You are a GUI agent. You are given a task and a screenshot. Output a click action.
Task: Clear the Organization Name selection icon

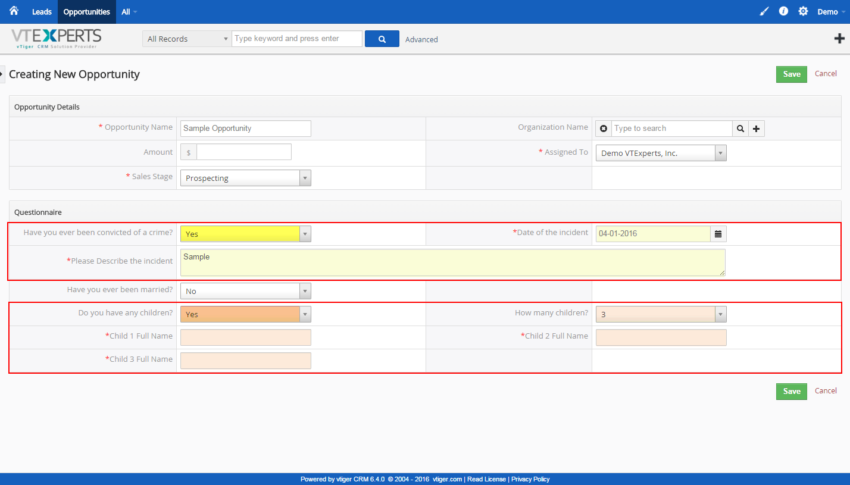(603, 128)
